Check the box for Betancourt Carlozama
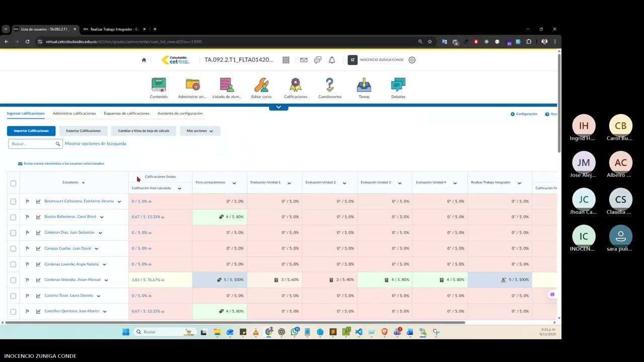Image resolution: width=644 pixels, height=362 pixels. coord(13,201)
